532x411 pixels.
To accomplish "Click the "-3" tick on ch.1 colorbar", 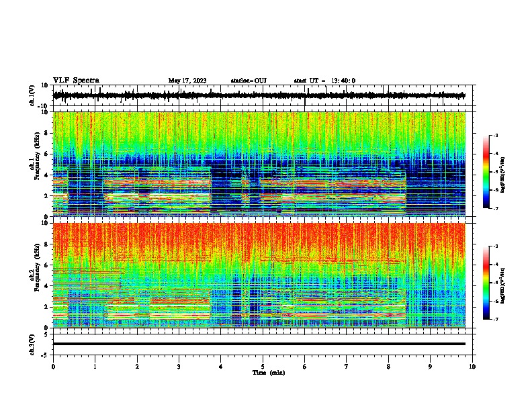I will pyautogui.click(x=495, y=135).
